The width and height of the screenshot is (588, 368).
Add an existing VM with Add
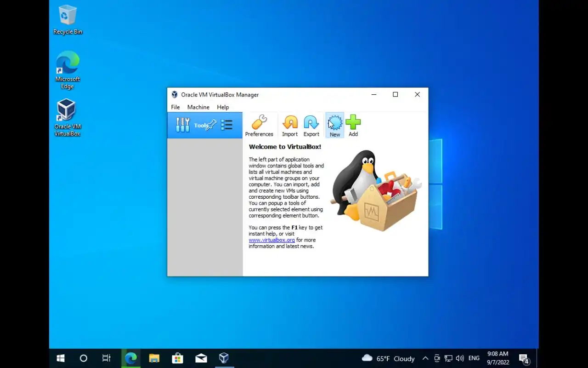353,126
